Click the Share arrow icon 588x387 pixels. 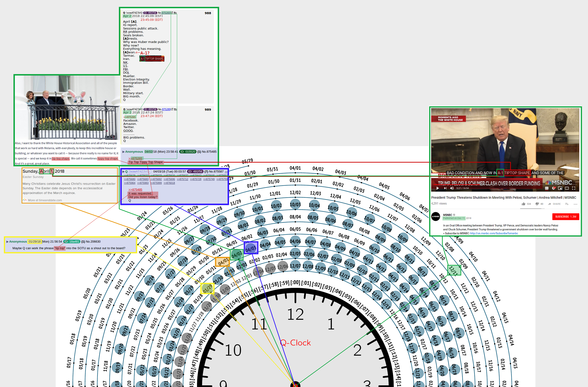(x=550, y=204)
